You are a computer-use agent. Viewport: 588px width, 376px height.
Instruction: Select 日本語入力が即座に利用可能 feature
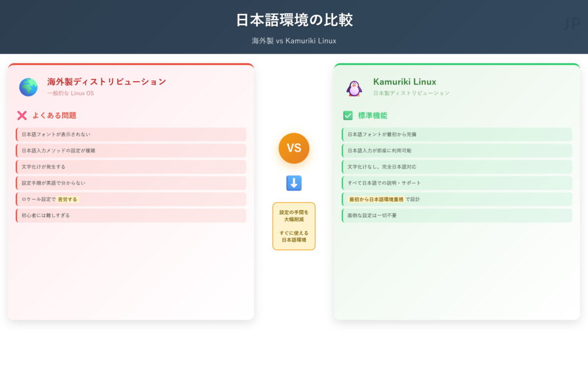[457, 151]
